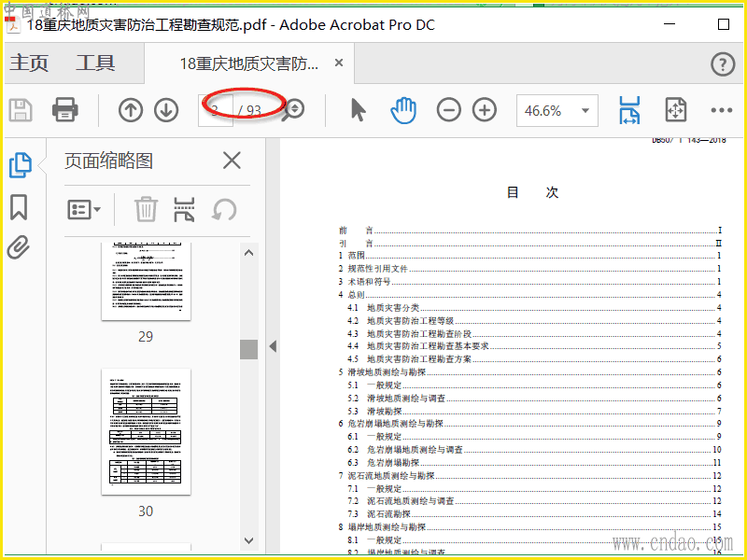Click the thumbnail scrollbar handle
Viewport: 747px width, 560px height.
click(x=248, y=349)
